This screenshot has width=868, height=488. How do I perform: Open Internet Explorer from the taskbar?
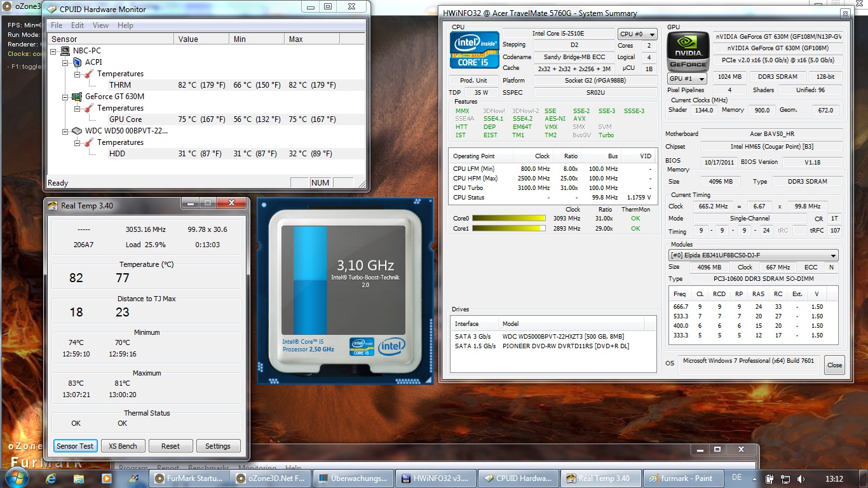tap(50, 478)
